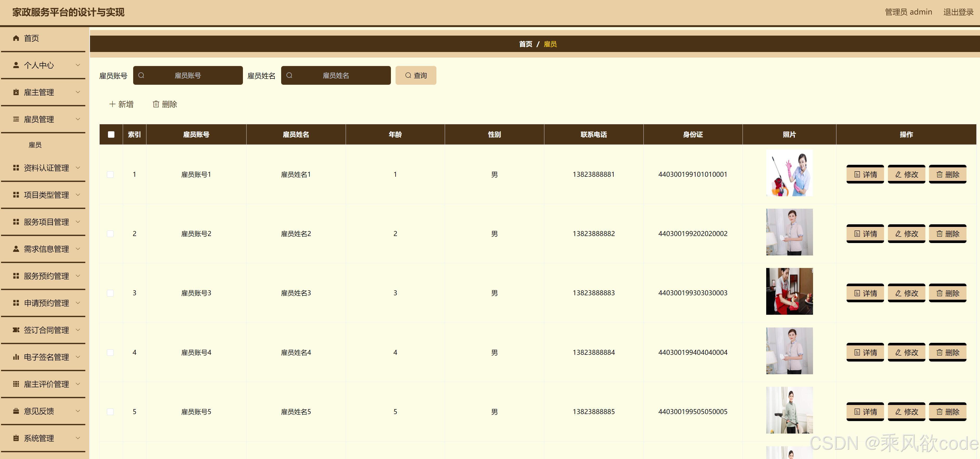Check the checkbox for row 雇员账号3
The width and height of the screenshot is (980, 459).
pos(110,293)
